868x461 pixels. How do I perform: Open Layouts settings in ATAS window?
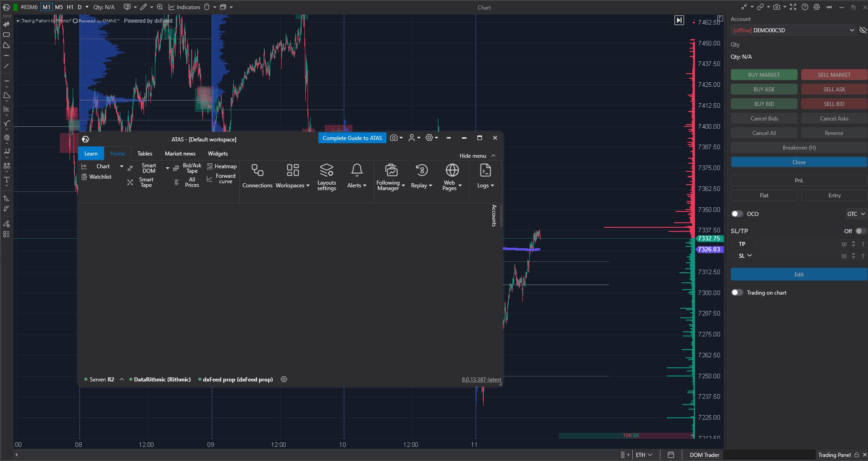(327, 177)
